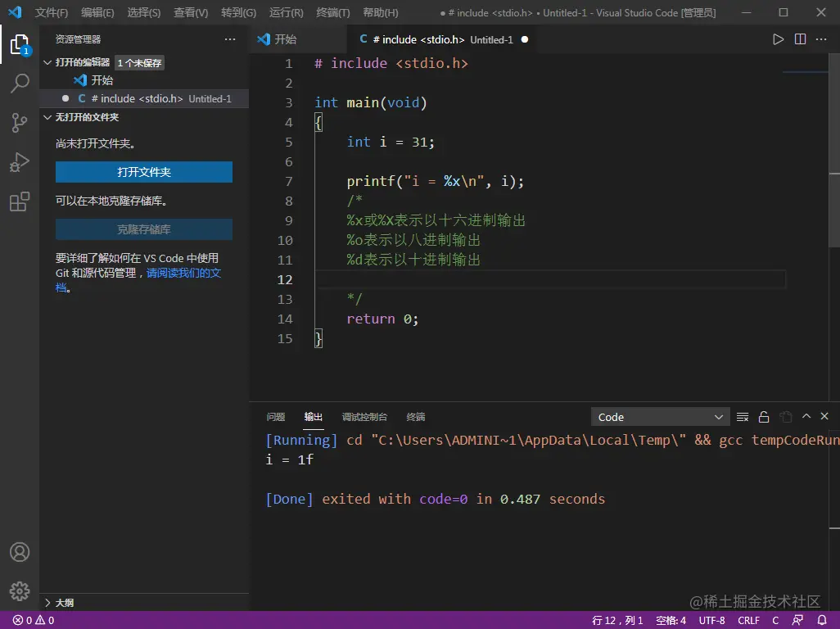Click 打开文件夹 button
Screen dimensions: 840x629
144,172
